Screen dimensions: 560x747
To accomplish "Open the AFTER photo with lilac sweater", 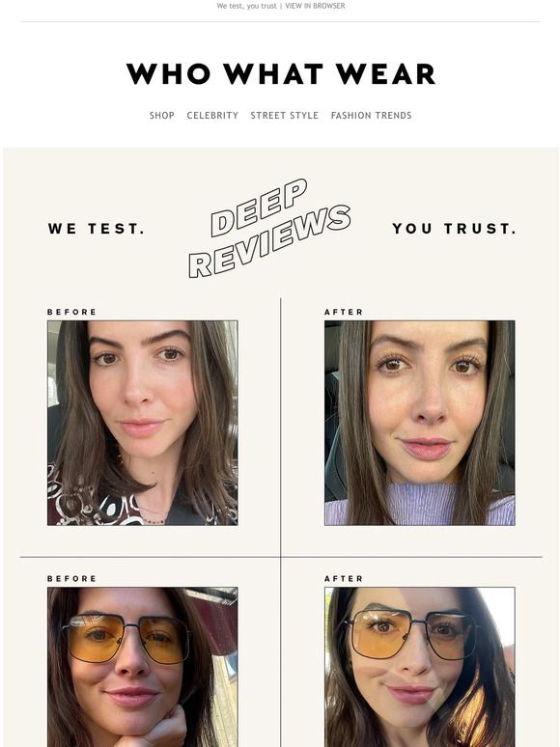I will (x=419, y=423).
